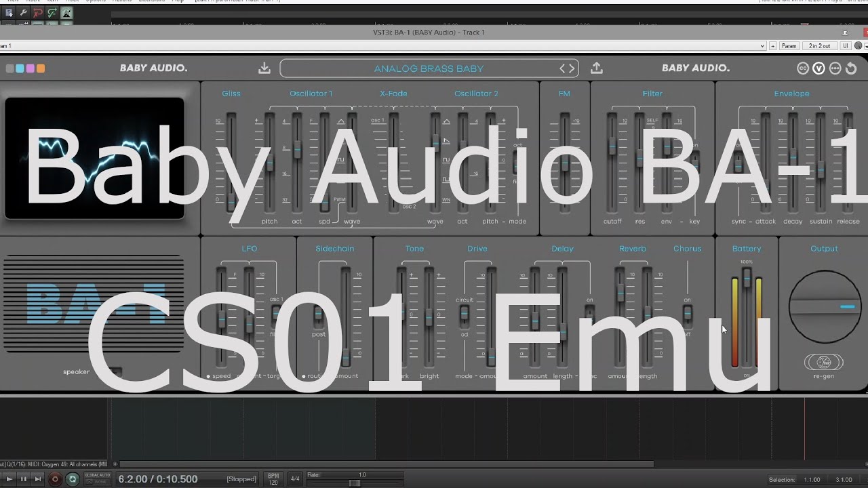This screenshot has width=868, height=488.
Task: Click the Output volume knob
Action: pyautogui.click(x=825, y=306)
